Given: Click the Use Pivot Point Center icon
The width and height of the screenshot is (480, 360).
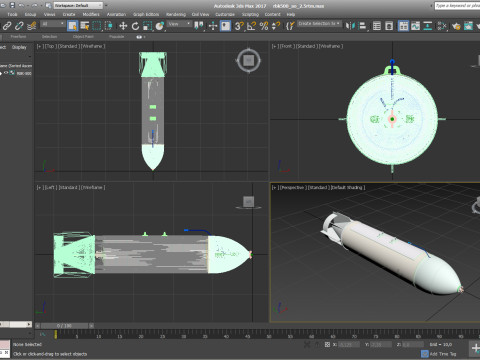Looking at the screenshot, I should (199, 26).
